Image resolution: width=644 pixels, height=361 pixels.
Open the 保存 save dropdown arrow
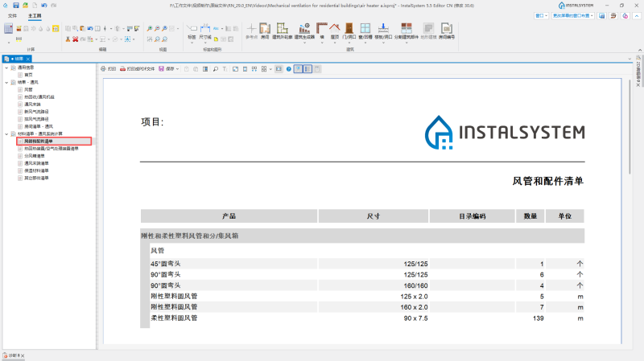(x=177, y=69)
